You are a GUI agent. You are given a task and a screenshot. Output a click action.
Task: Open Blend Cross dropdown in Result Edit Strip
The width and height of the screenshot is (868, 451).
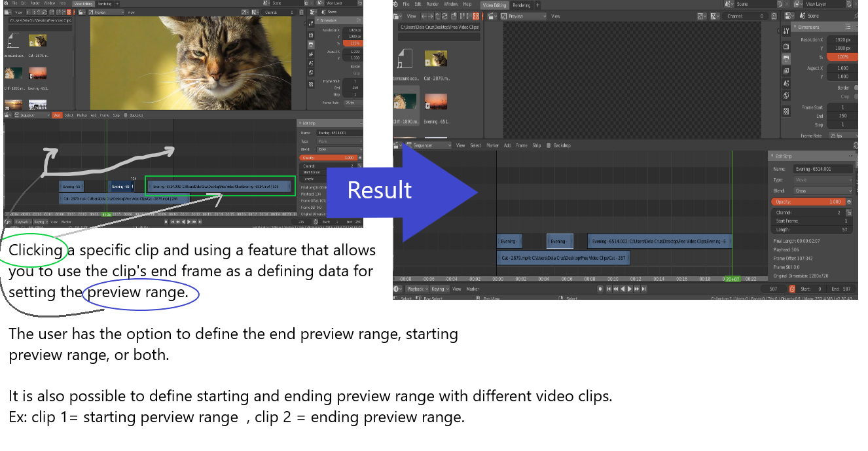pyautogui.click(x=823, y=190)
